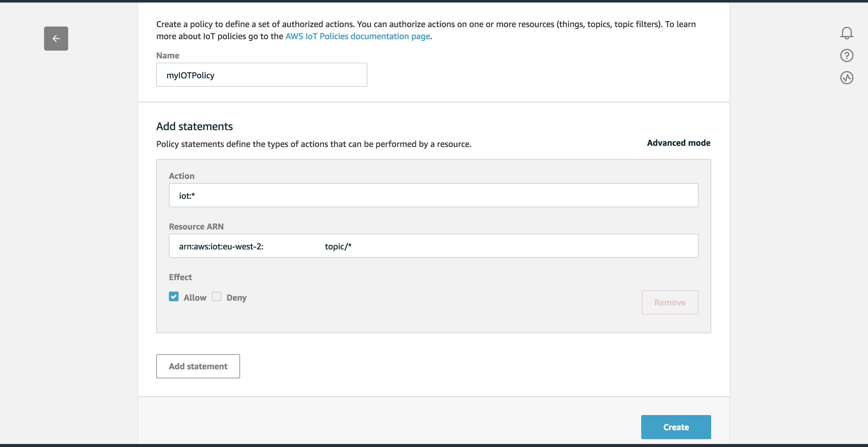Enable the Allow effect checkbox

click(x=174, y=296)
